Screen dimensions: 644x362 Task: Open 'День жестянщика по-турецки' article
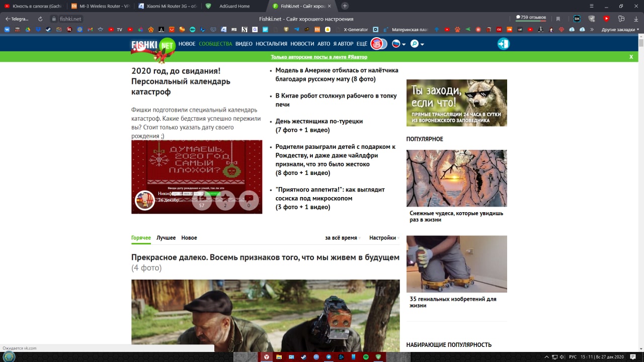(319, 125)
